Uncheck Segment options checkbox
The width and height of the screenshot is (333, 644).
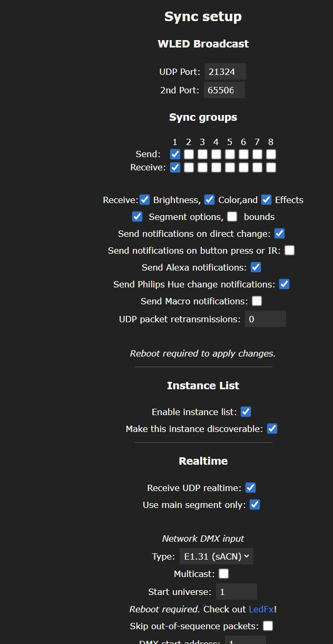pos(138,216)
